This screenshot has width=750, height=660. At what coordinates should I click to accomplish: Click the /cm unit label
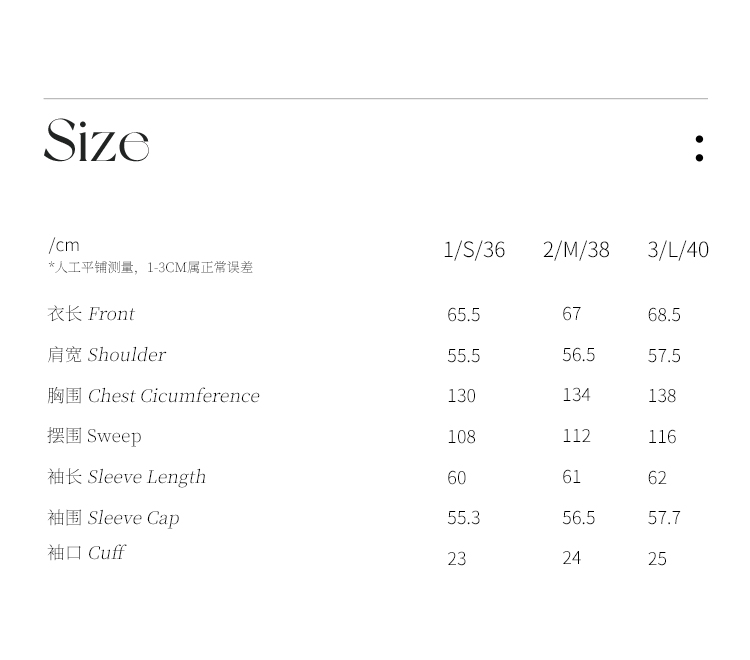coord(64,245)
